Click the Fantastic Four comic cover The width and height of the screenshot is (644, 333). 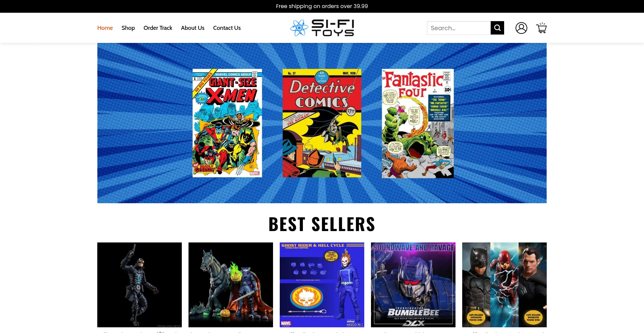click(418, 123)
